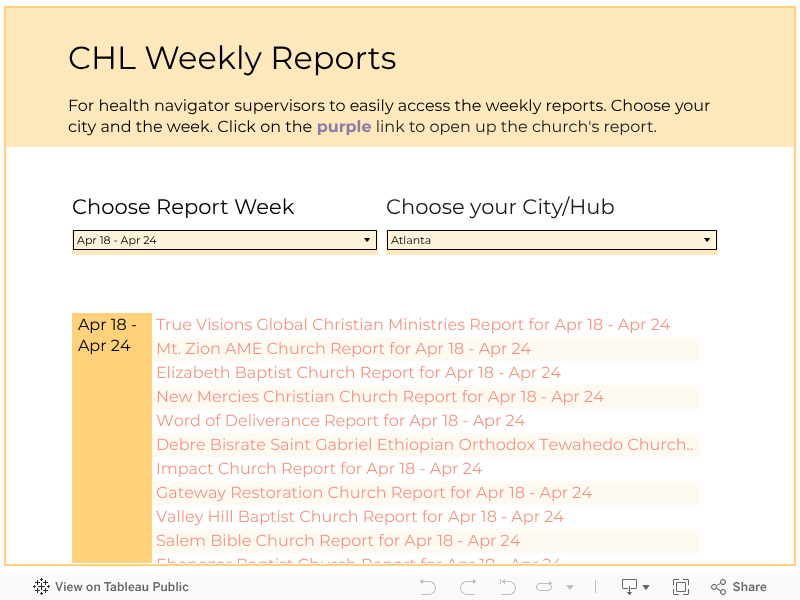Open Mt. Zion AME Church report
This screenshot has width=800, height=600.
[343, 349]
